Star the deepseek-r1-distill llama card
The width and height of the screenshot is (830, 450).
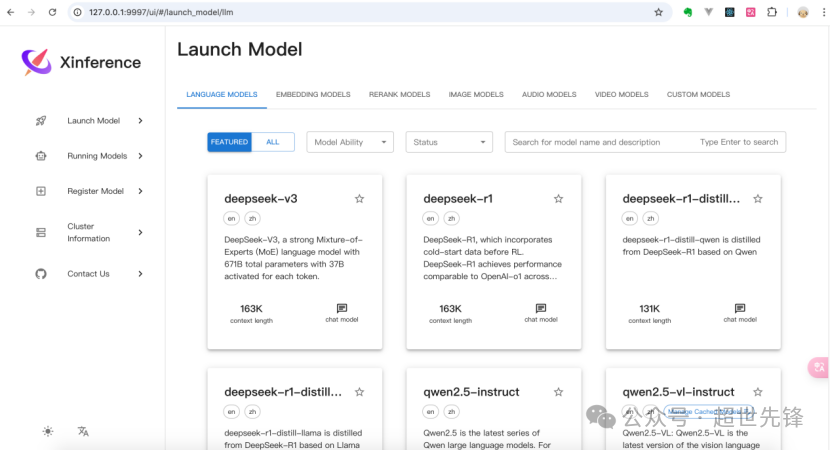coord(359,392)
